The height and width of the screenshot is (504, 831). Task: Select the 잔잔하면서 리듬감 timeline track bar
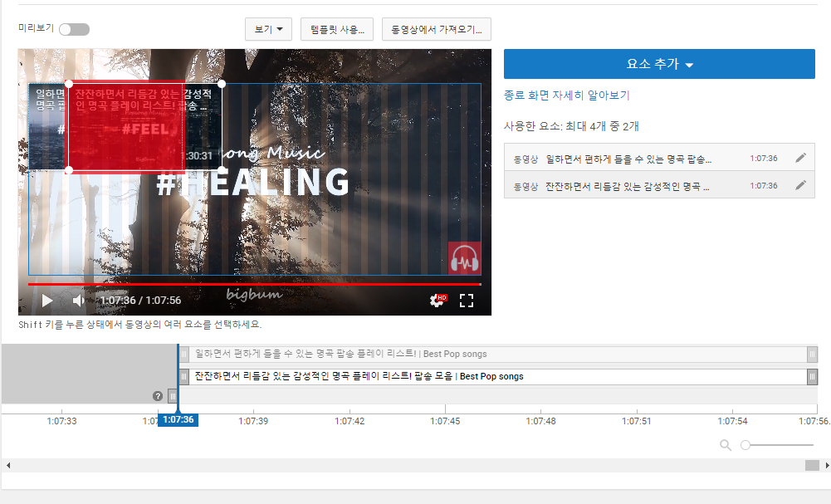coord(497,377)
